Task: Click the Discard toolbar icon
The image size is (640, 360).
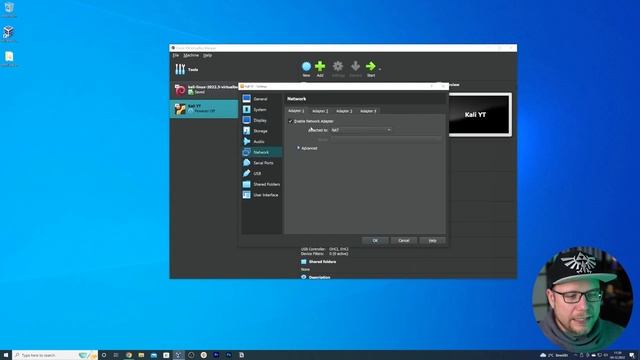Action: pyautogui.click(x=355, y=66)
